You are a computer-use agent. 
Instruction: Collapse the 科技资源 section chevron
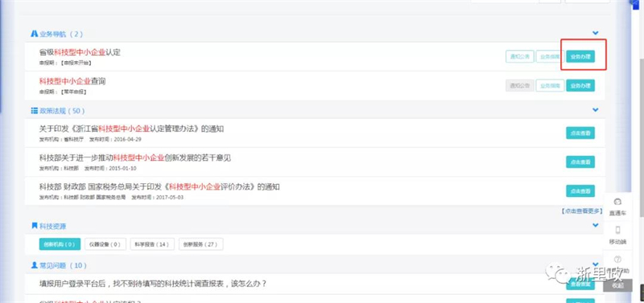(596, 225)
